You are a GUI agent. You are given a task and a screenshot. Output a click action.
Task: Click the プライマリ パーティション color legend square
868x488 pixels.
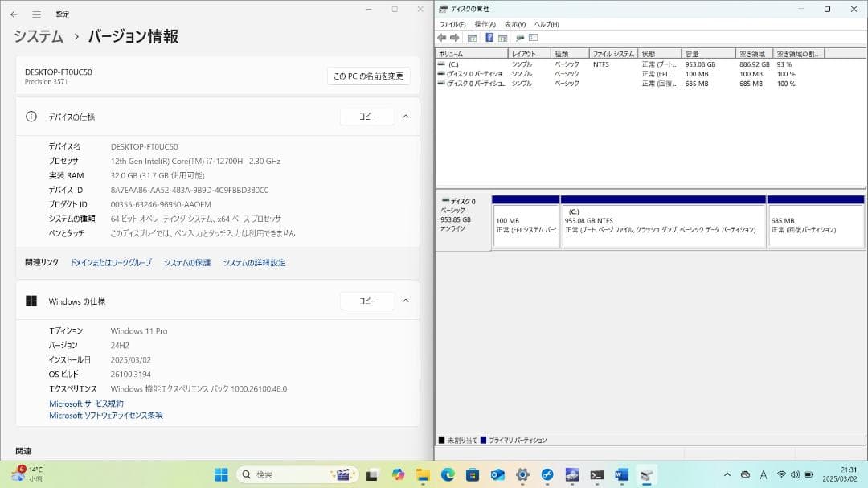[x=483, y=440]
